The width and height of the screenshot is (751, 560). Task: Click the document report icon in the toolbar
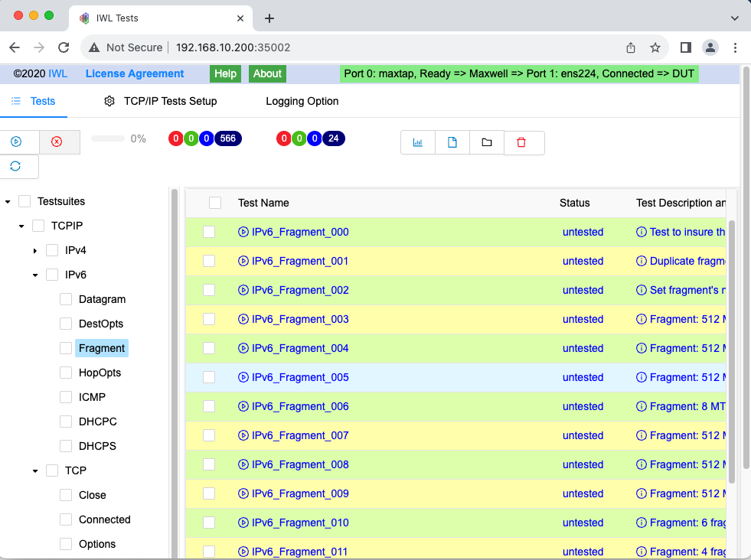[x=452, y=142]
